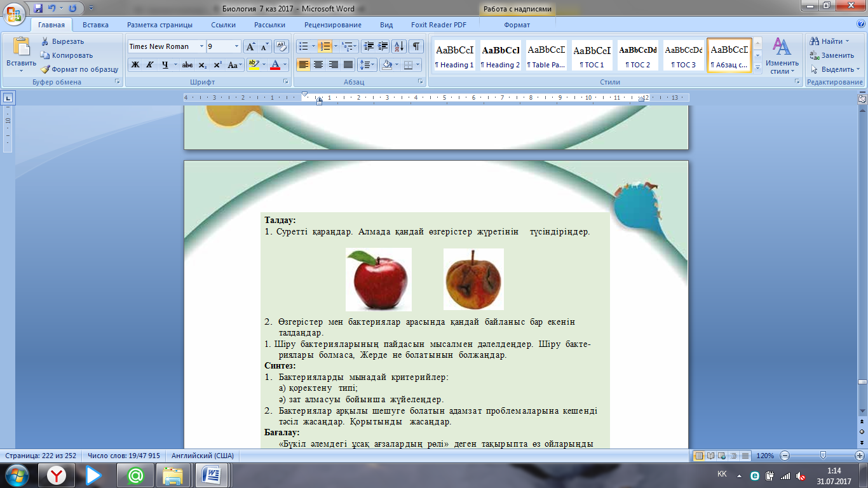Justify the paragraph text
This screenshot has height=488, width=868.
pyautogui.click(x=348, y=65)
